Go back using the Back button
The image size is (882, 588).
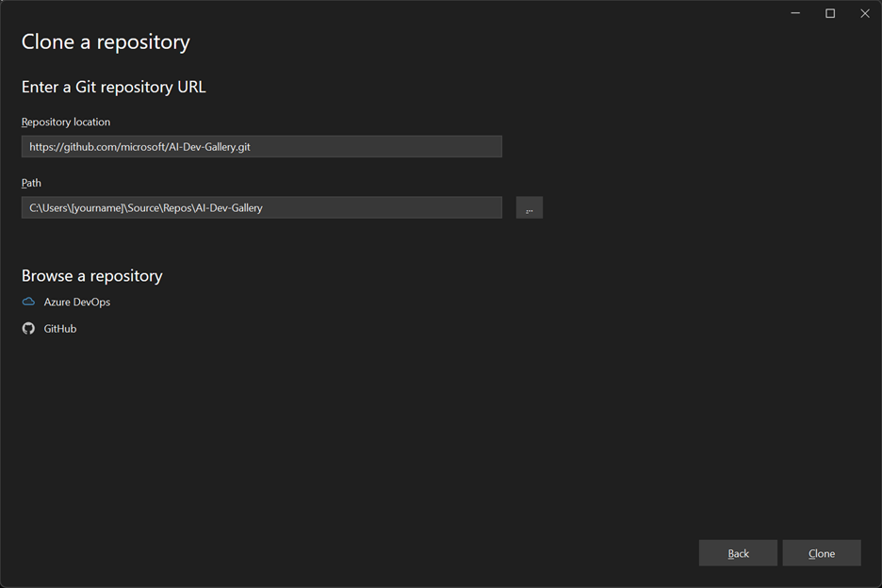pos(738,553)
